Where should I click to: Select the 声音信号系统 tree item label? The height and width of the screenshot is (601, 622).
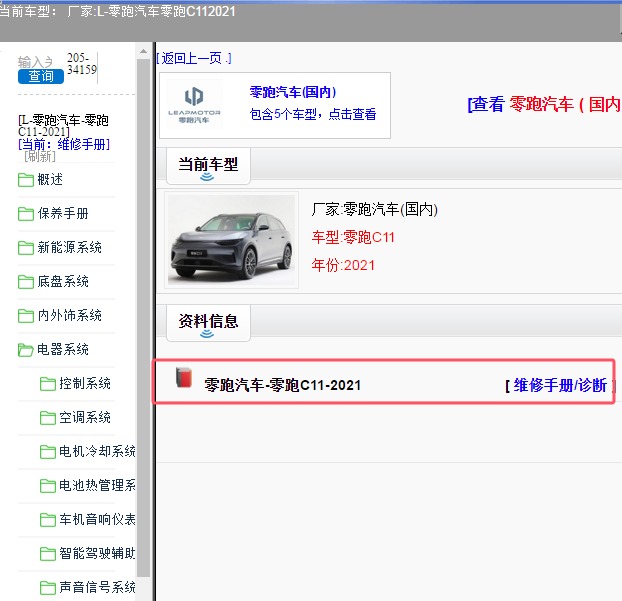point(97,588)
